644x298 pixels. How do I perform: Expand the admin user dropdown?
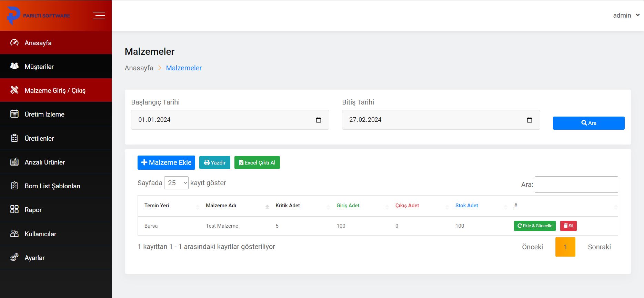point(626,16)
